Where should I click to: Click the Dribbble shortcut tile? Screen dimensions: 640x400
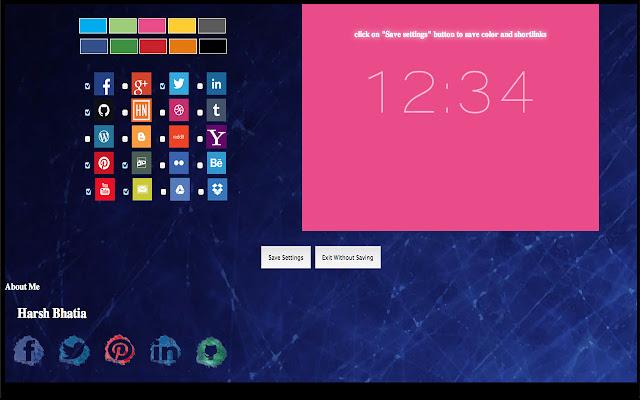pyautogui.click(x=179, y=110)
